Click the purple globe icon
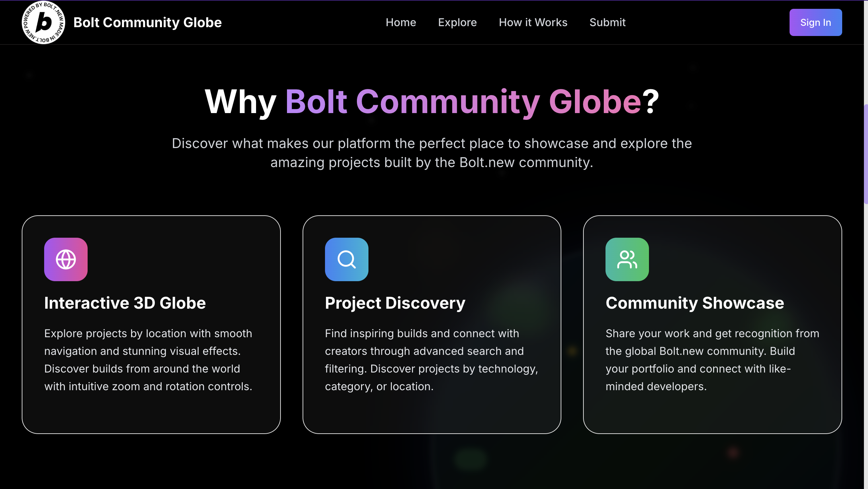 coord(66,259)
